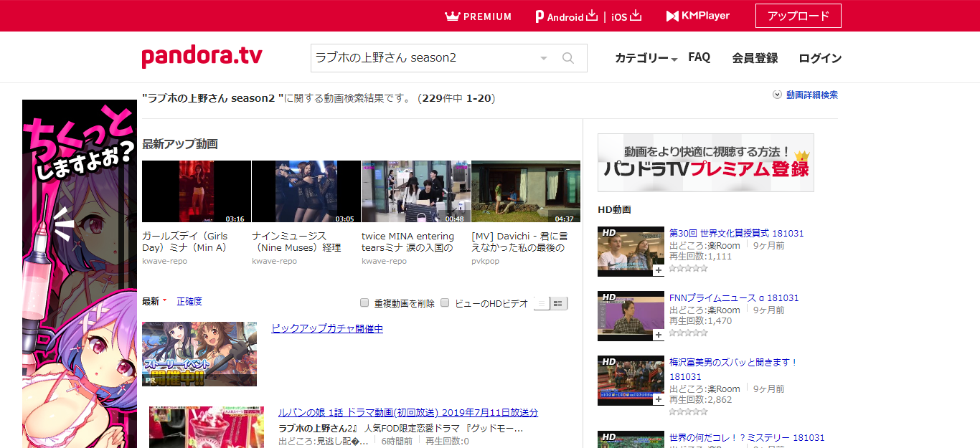
Task: Switch to simple list view icon
Action: [x=542, y=303]
